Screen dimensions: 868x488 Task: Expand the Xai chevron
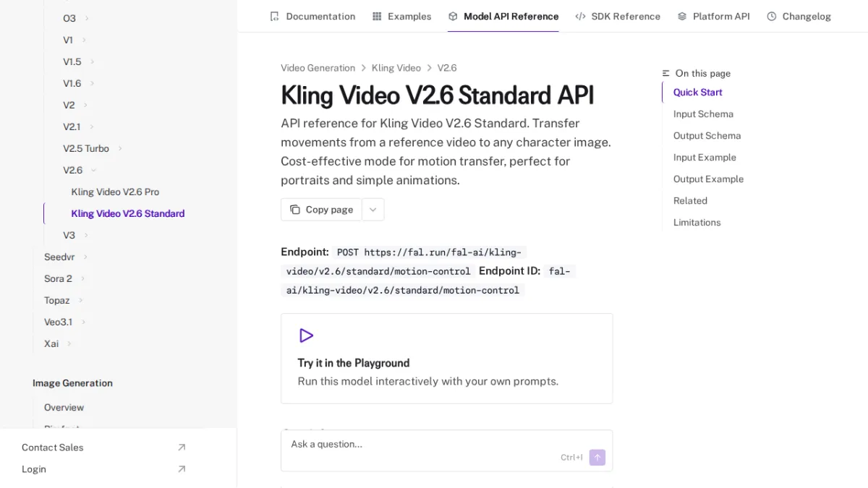click(x=69, y=343)
